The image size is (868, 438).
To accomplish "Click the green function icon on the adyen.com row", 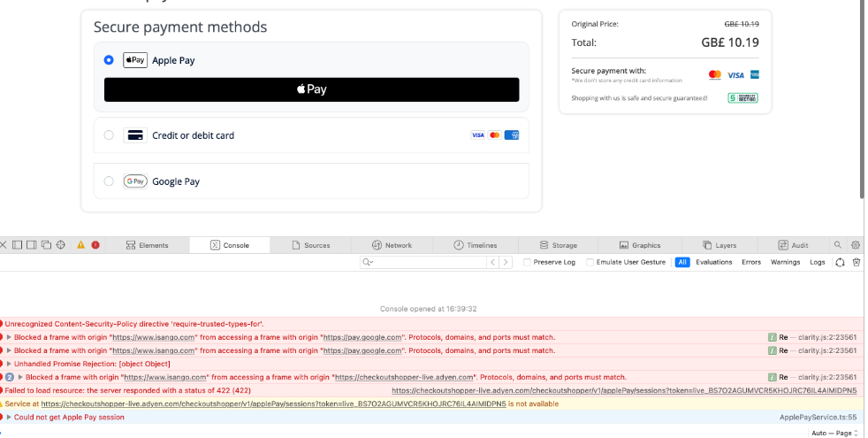I will [773, 377].
